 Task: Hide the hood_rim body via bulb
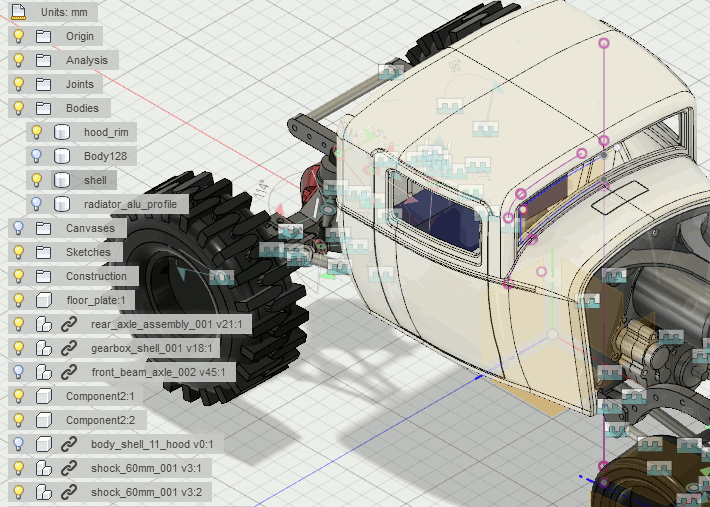(37, 132)
